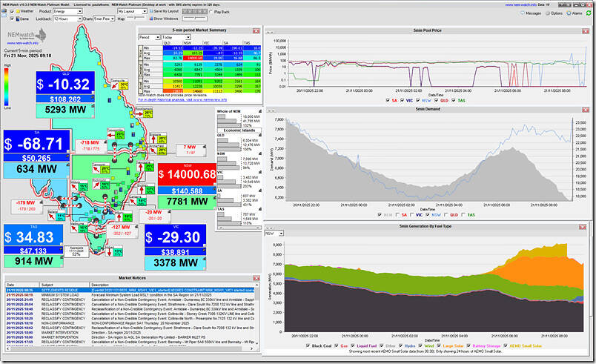This screenshot has width=596, height=364.
Task: Open the www.nem-watch.info link under the logo
Action: pyautogui.click(x=22, y=43)
